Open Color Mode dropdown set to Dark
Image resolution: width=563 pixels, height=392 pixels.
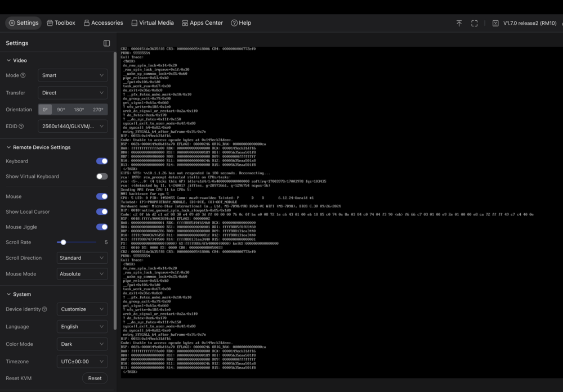click(82, 344)
